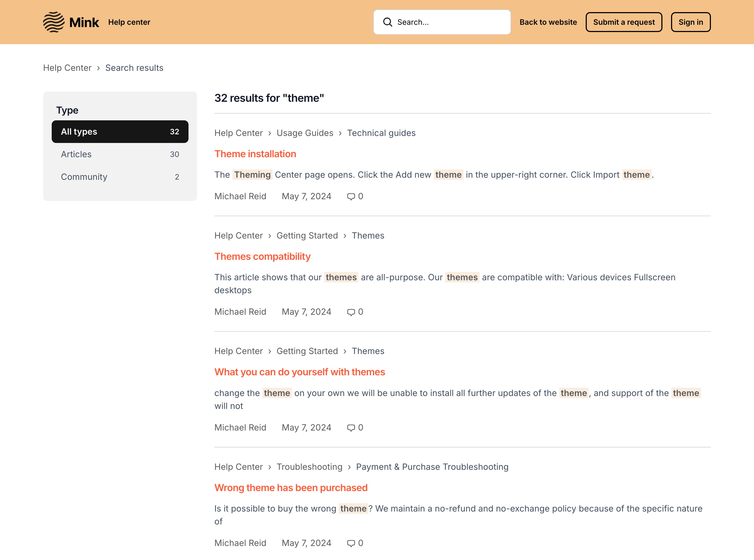754x560 pixels.
Task: Filter results by Community
Action: [x=120, y=177]
